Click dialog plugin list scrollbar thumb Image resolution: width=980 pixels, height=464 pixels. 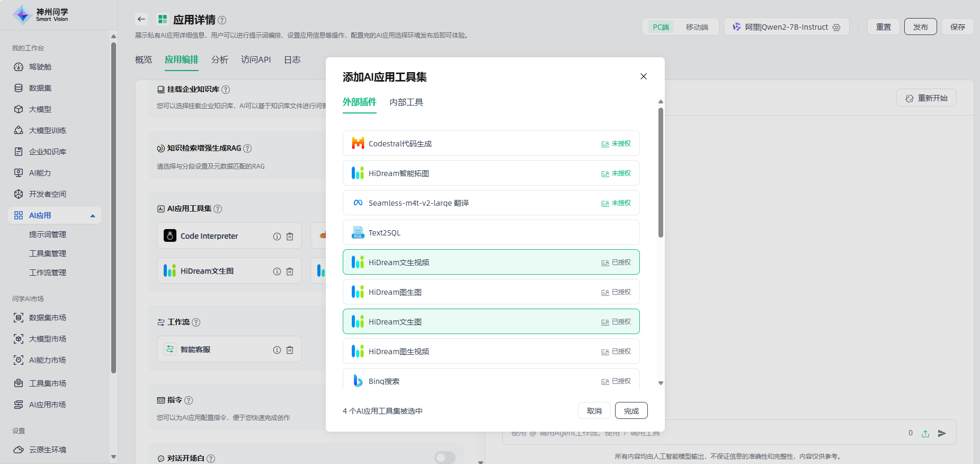point(661,172)
